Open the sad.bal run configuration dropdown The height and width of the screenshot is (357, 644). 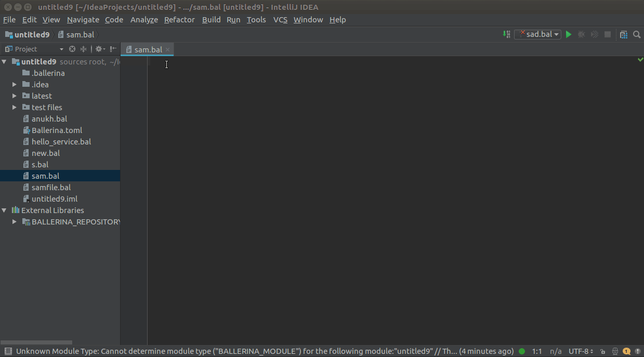[x=537, y=34]
